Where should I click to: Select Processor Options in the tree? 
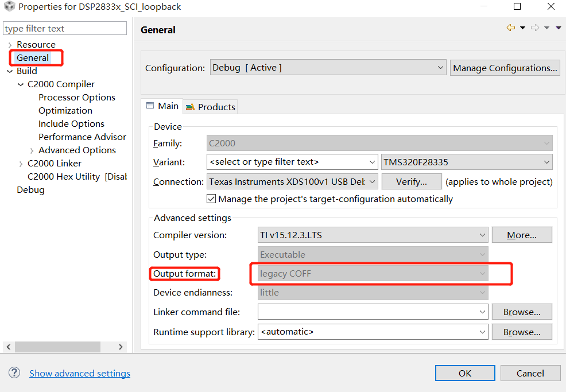point(77,98)
